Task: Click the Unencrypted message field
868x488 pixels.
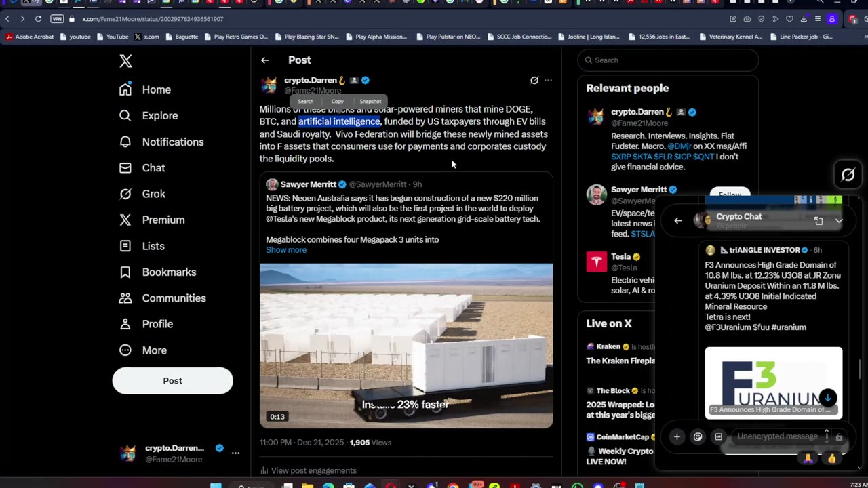Action: point(778,436)
